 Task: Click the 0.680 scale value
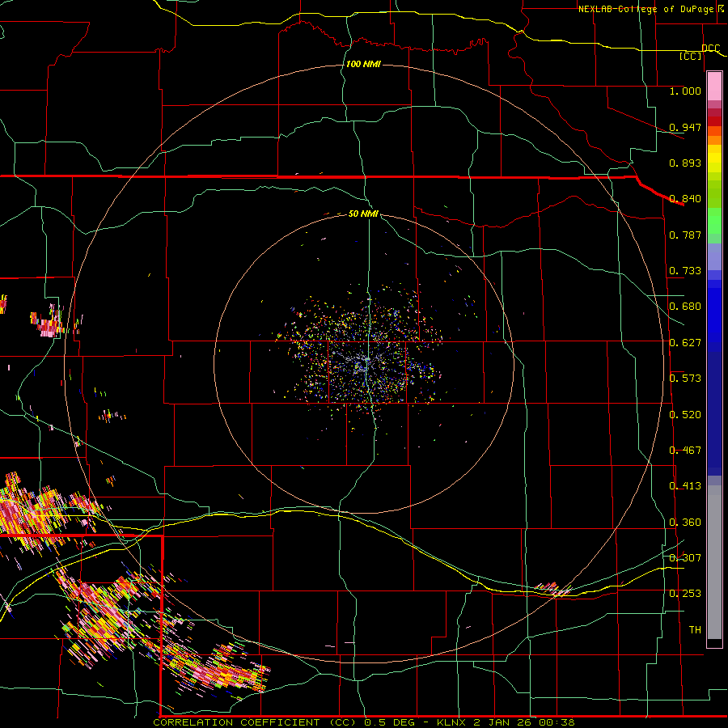click(685, 306)
